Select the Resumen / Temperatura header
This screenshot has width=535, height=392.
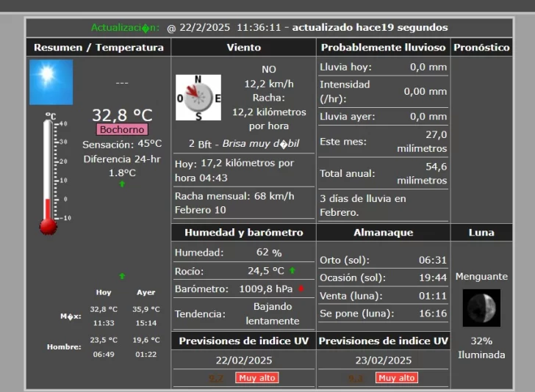pos(98,48)
